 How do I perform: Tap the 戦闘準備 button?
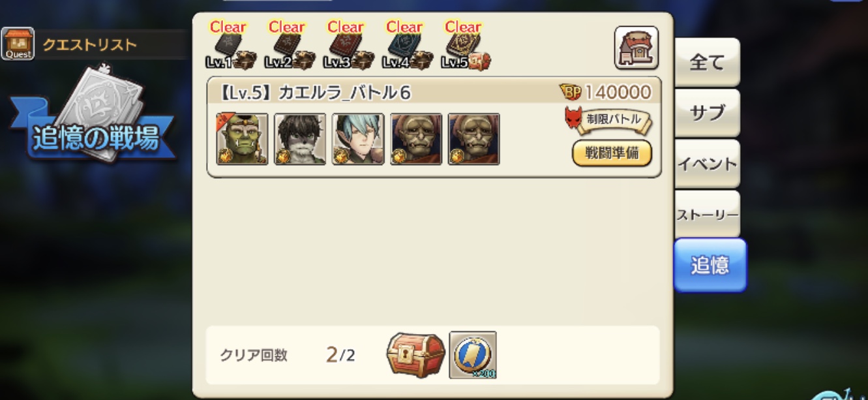point(612,154)
